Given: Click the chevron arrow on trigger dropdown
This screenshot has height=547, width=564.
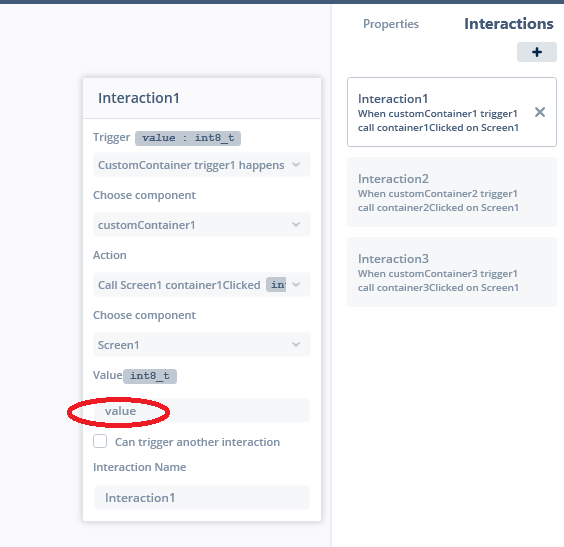Looking at the screenshot, I should [296, 165].
